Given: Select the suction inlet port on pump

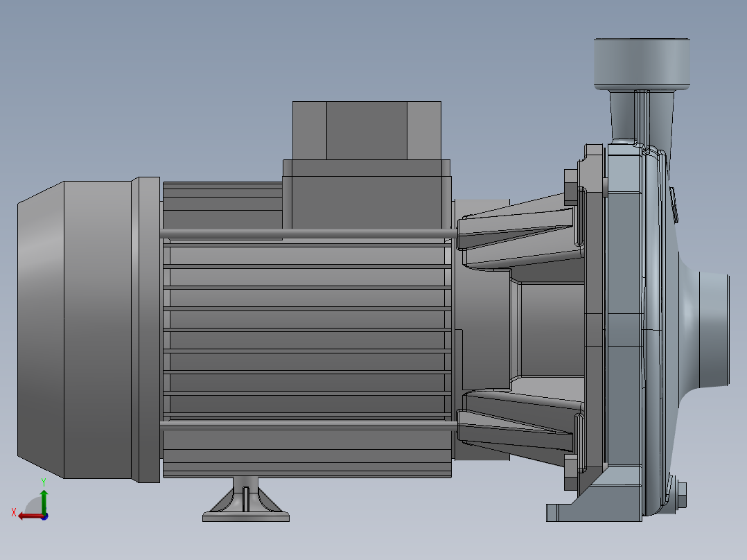Looking at the screenshot, I should point(714,329).
